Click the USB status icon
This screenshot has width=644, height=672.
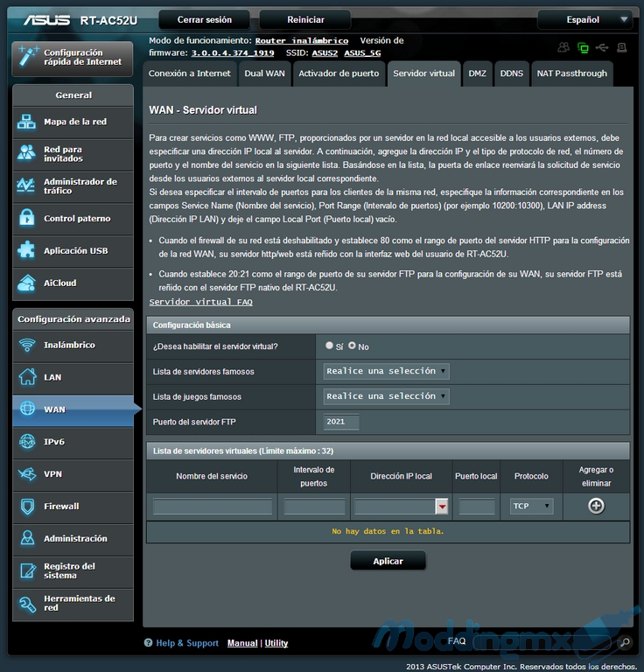pyautogui.click(x=602, y=47)
